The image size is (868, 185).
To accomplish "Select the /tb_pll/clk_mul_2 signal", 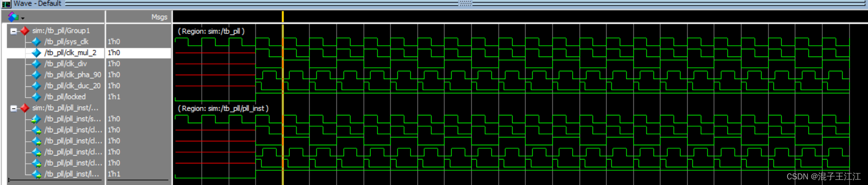I will [70, 53].
